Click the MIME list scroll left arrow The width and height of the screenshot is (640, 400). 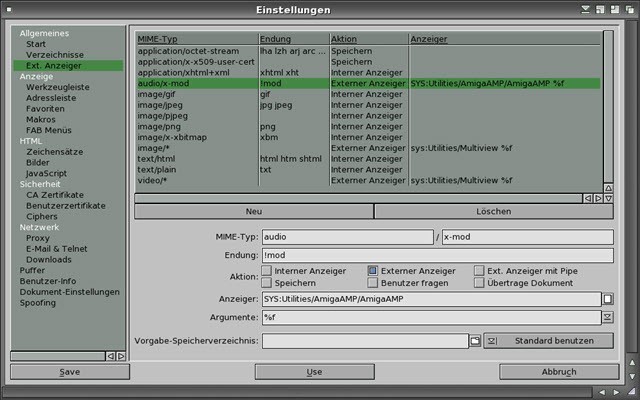point(588,198)
